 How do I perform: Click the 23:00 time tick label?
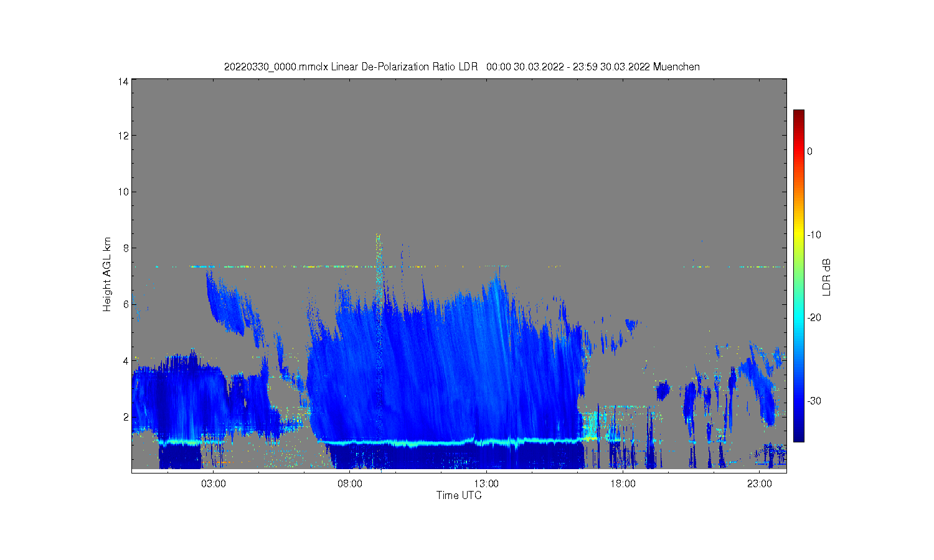759,483
